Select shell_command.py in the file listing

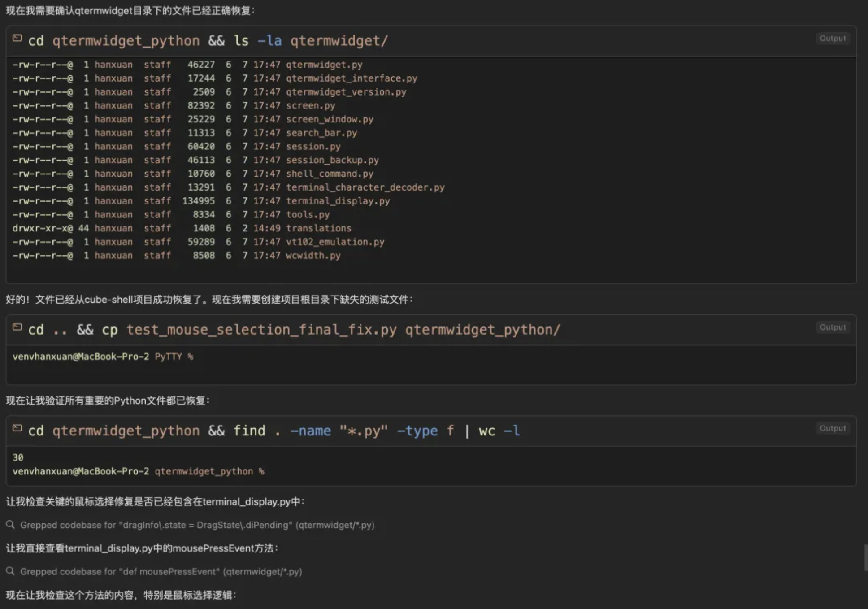click(x=330, y=174)
